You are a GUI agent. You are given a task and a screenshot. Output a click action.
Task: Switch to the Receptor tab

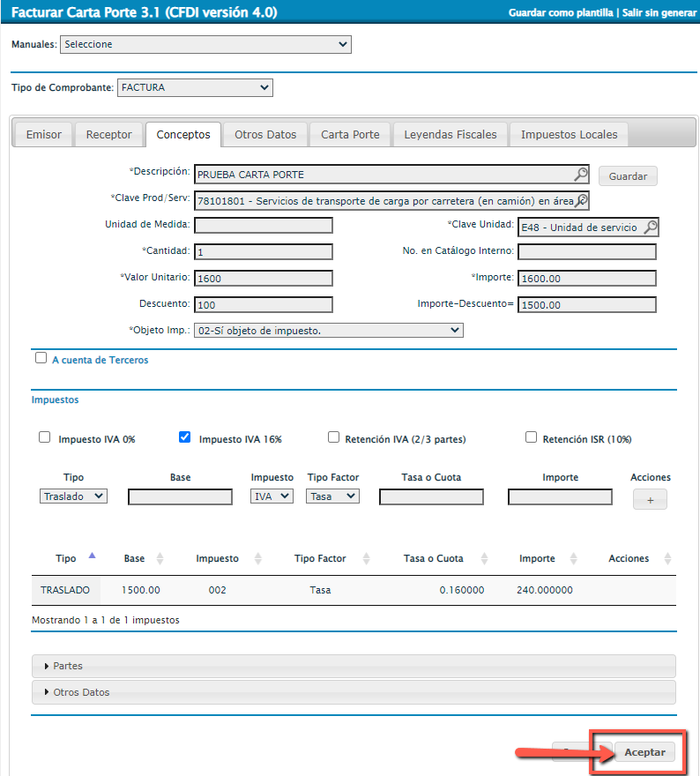[x=108, y=135]
